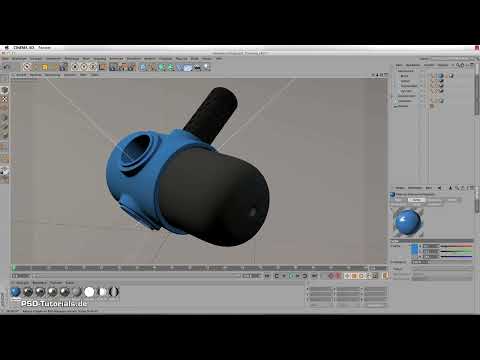Click the brightness value field below the color sliders
This screenshot has height=360, width=480.
421,262
